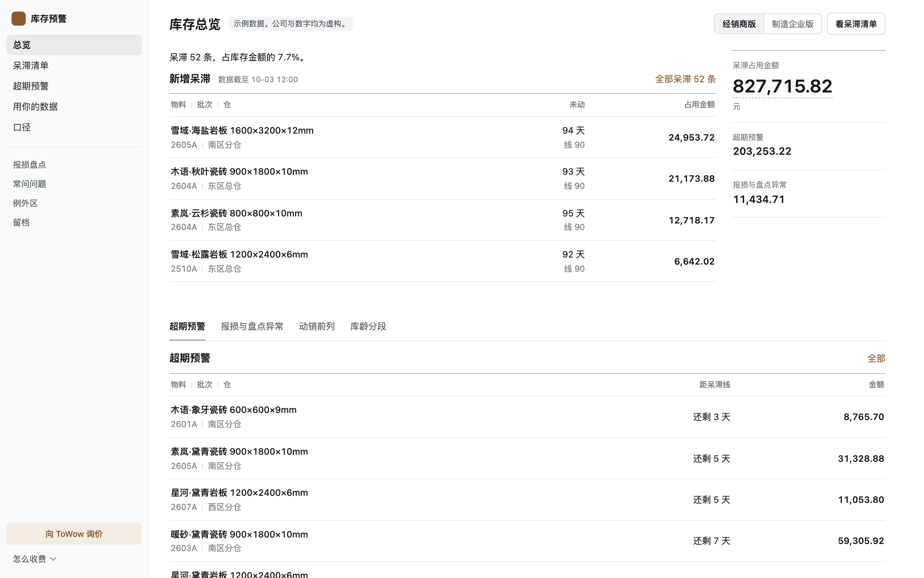Viewport: 924px width, 578px height.
Task: Switch to 制造企业版 view
Action: coord(793,24)
